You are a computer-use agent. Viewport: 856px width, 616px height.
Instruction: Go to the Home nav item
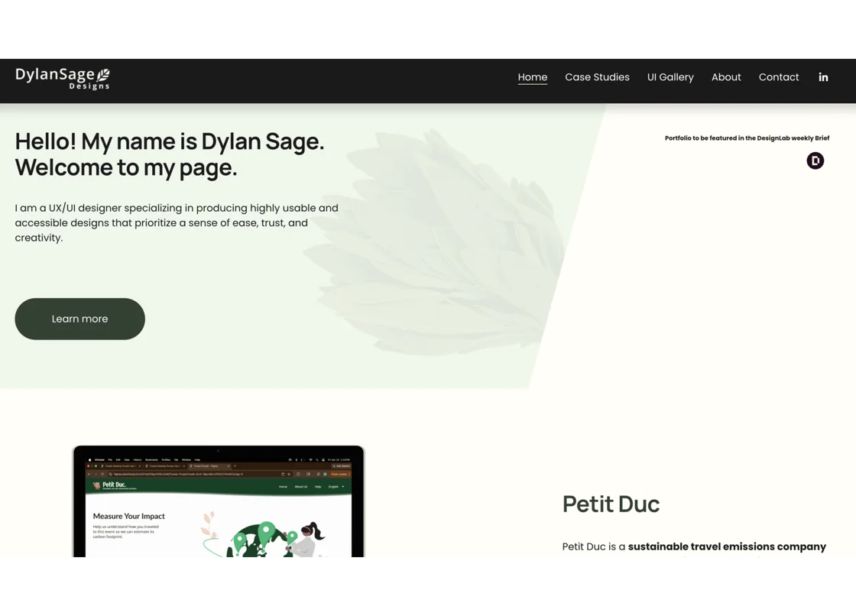pos(532,77)
